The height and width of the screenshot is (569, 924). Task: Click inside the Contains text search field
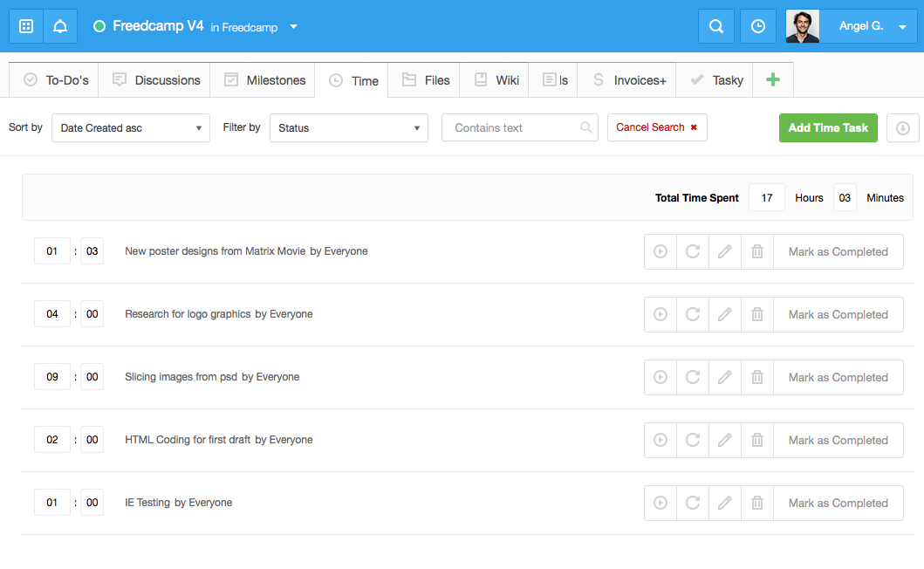tap(520, 127)
